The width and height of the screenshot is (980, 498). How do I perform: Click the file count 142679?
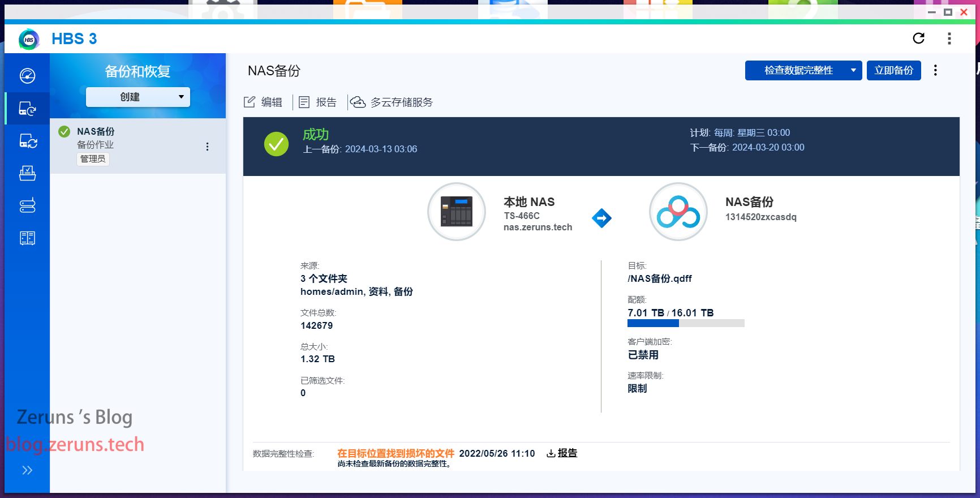[x=317, y=325]
